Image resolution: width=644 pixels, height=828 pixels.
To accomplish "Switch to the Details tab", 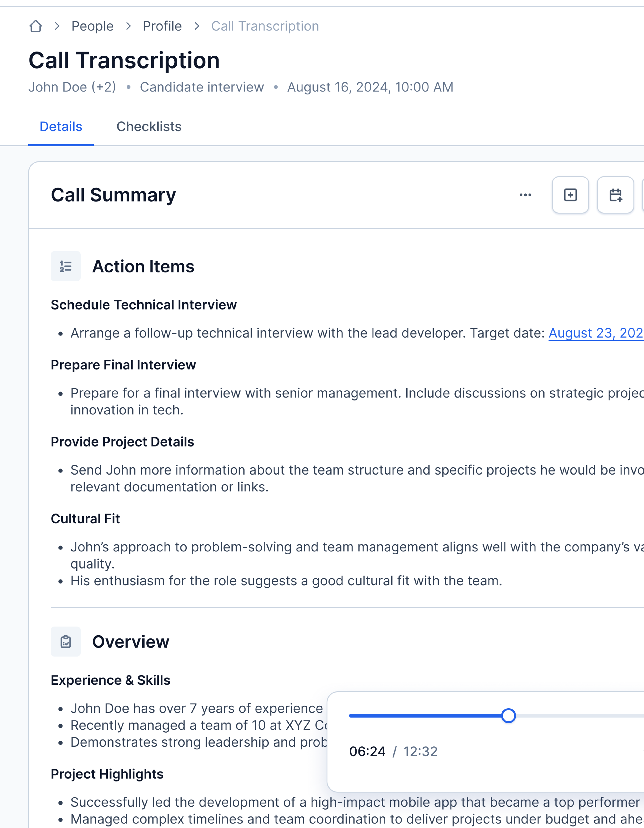I will pos(61,127).
